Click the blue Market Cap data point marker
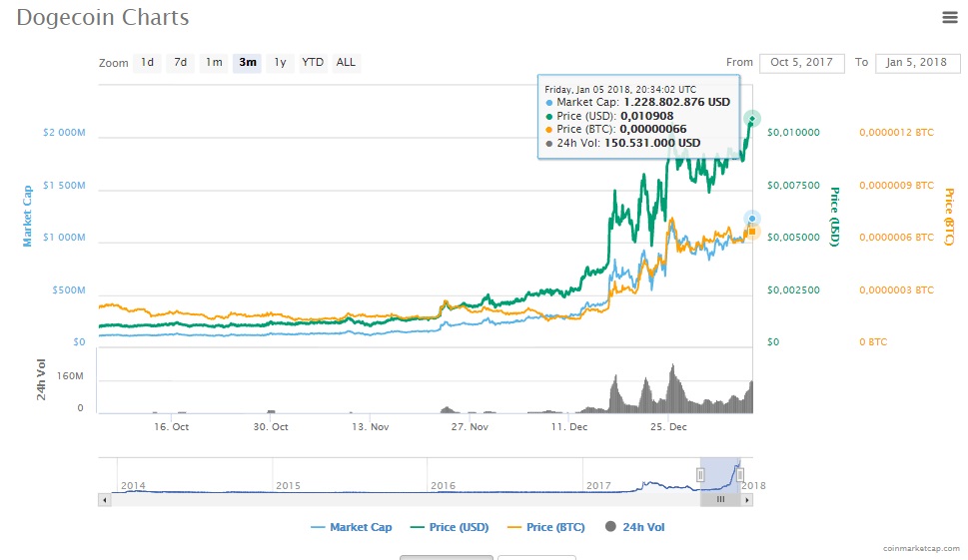Screen dimensions: 968x560 tap(752, 219)
